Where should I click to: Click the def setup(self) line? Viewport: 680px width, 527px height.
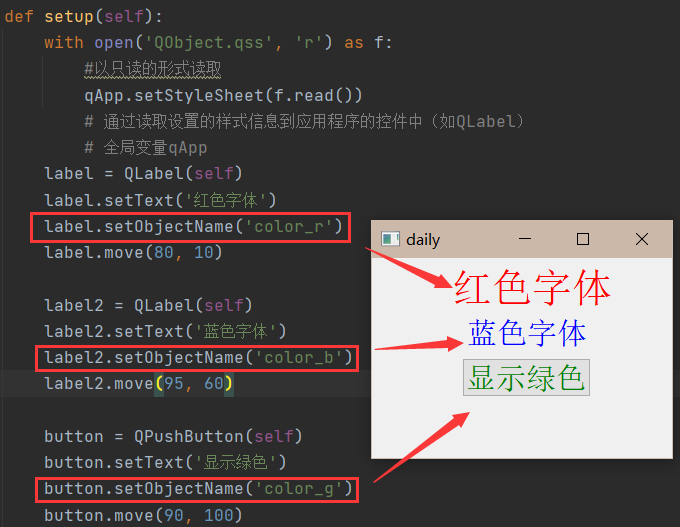click(x=83, y=16)
